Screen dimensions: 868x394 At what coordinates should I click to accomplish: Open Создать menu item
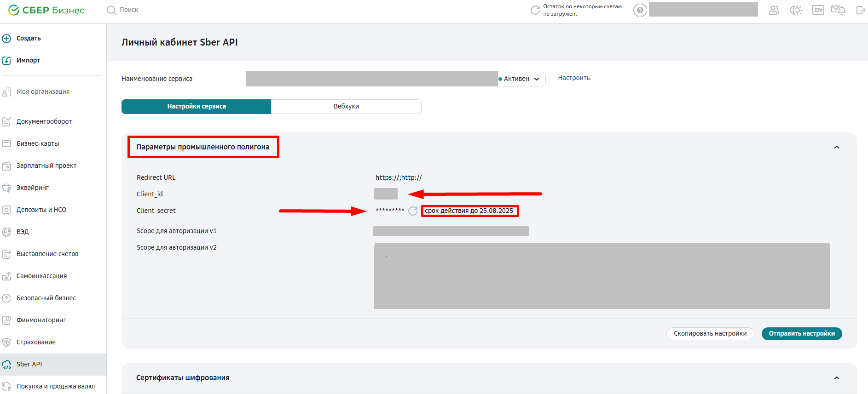click(29, 38)
